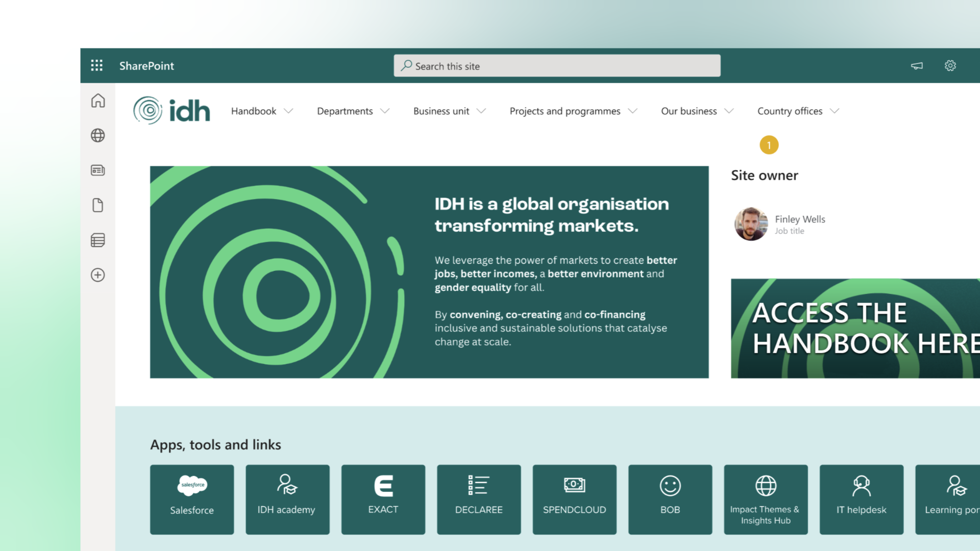Screen dimensions: 980x551
Task: Expand Projects and programmes chevron
Action: [633, 111]
